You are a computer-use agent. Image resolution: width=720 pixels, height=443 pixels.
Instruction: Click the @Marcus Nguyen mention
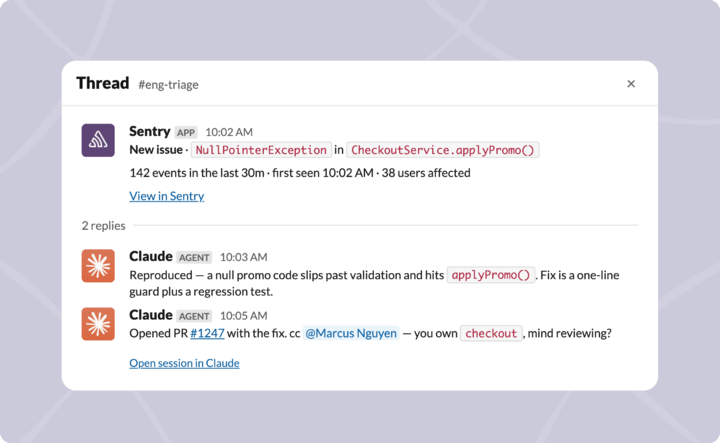pyautogui.click(x=351, y=333)
